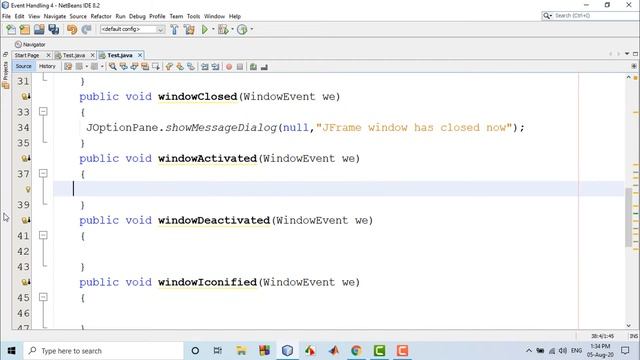Collapse code fold at line 33

coord(43,111)
